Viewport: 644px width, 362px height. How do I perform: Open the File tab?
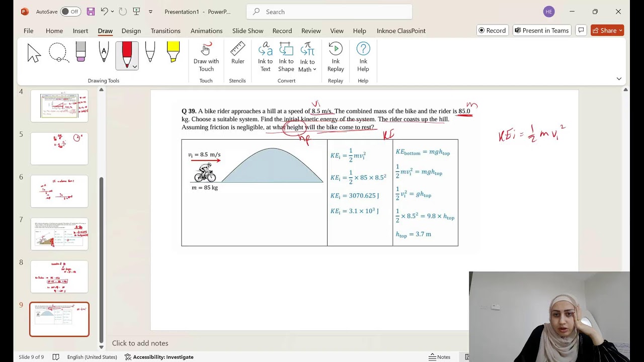[29, 31]
